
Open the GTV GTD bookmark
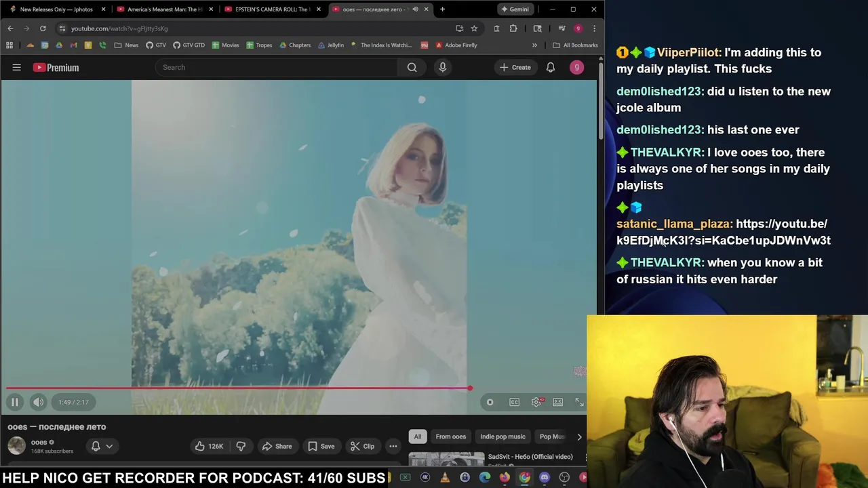[x=189, y=45]
